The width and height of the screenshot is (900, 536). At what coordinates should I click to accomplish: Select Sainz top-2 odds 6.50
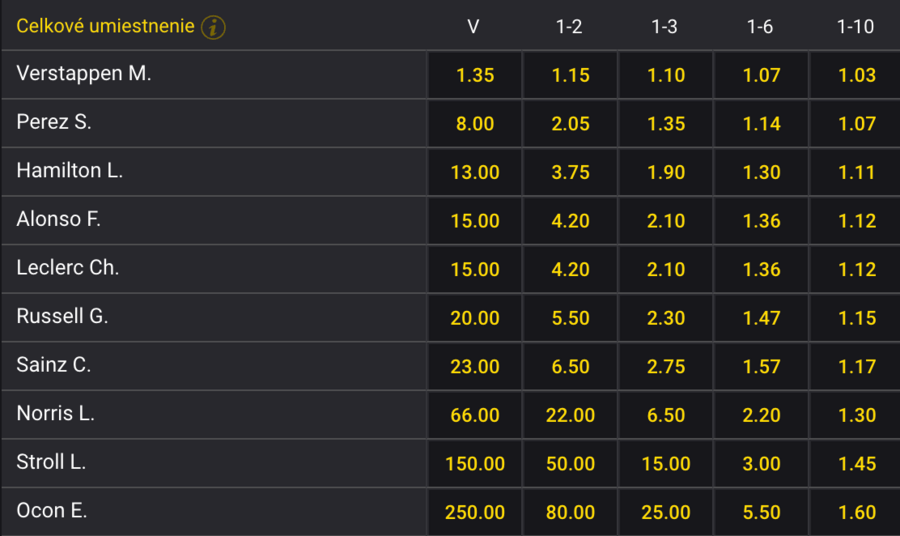tap(570, 367)
